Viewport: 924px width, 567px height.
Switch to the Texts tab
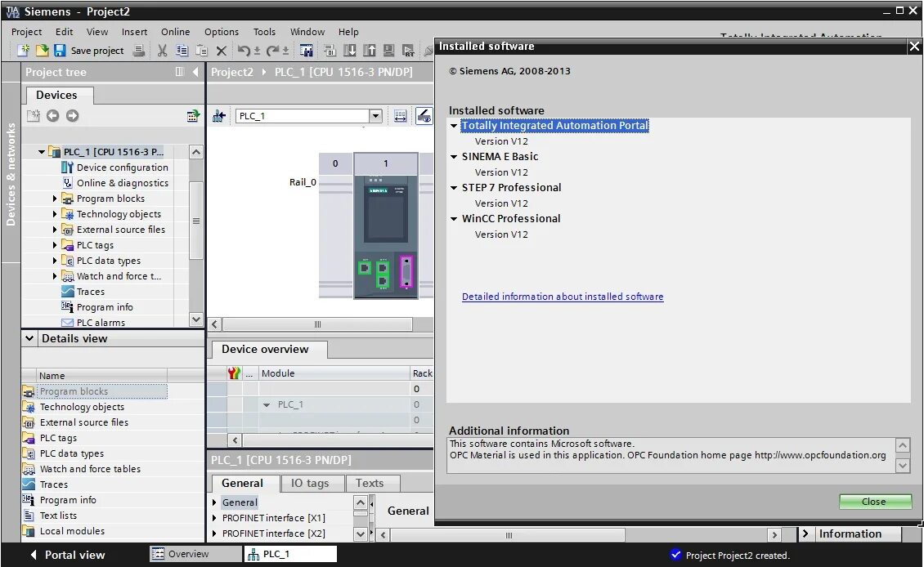(x=370, y=484)
